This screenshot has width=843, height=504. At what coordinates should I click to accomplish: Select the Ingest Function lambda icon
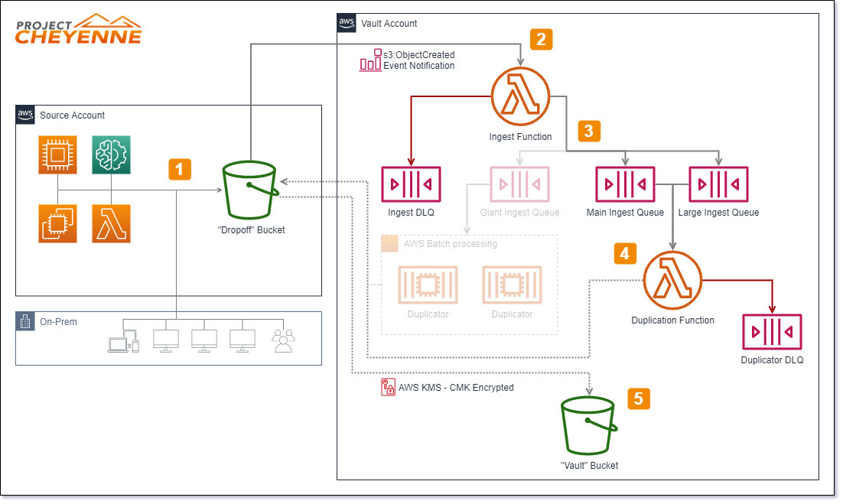click(520, 96)
